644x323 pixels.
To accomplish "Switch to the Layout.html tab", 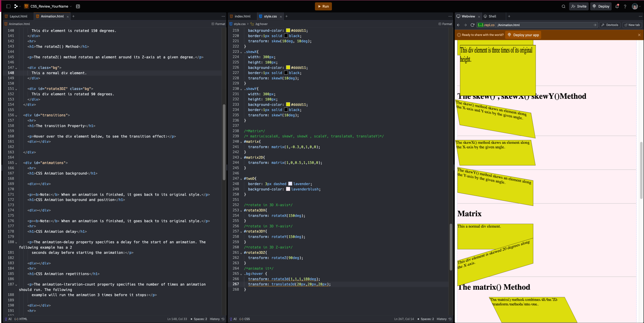I will point(18,16).
